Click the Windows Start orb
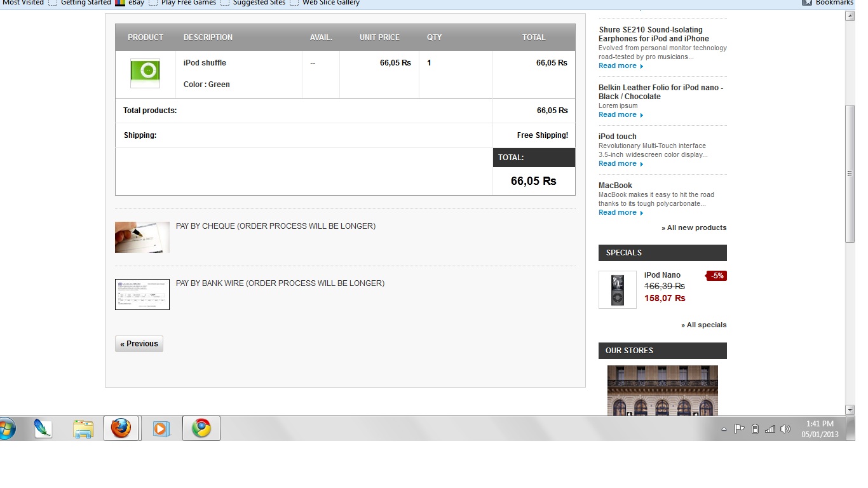This screenshot has height=488, width=868. click(x=6, y=428)
